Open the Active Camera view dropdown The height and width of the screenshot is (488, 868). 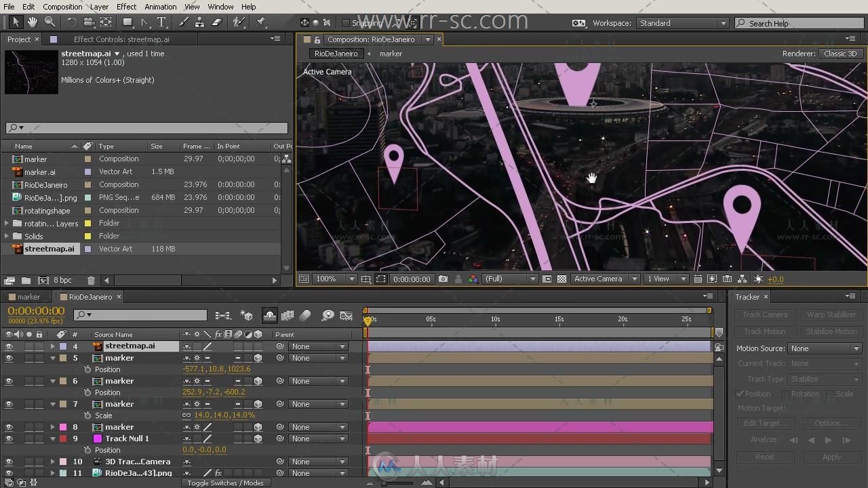click(605, 279)
